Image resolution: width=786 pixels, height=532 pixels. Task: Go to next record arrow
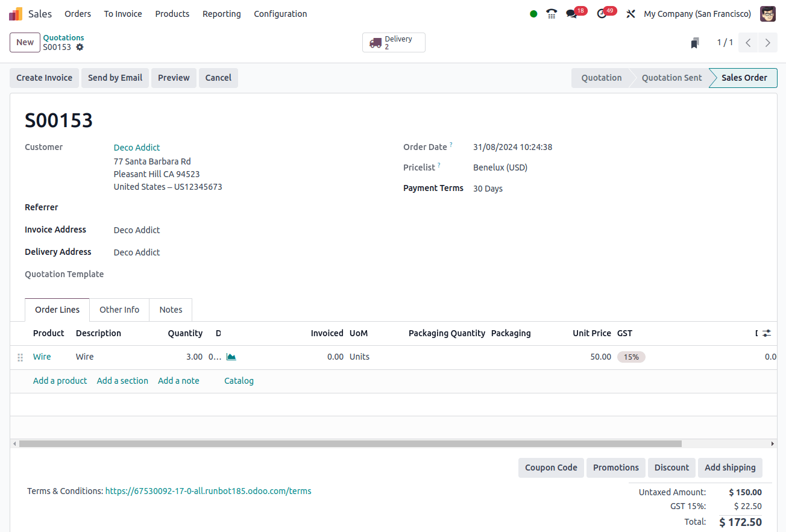click(x=767, y=43)
